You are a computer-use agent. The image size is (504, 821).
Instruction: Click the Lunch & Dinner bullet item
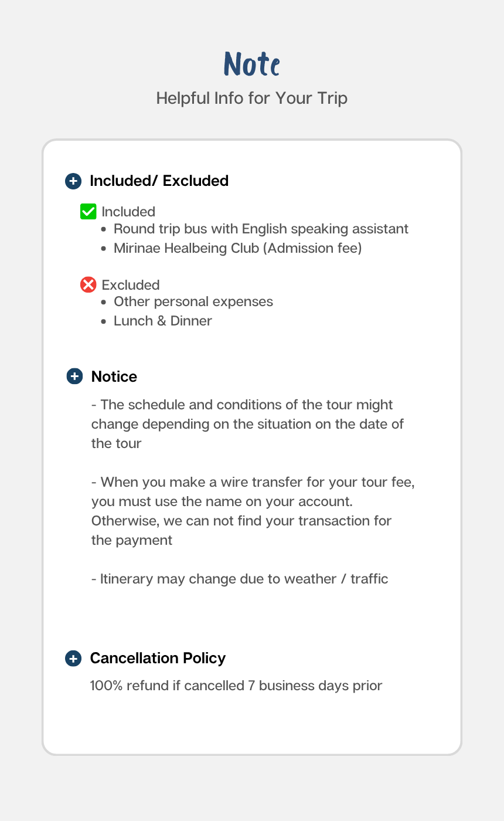[163, 321]
